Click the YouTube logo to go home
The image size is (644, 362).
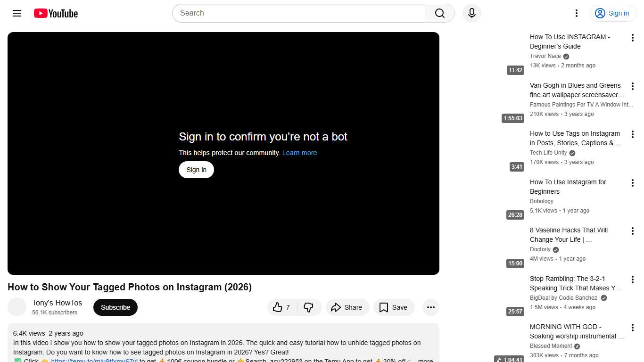click(55, 13)
